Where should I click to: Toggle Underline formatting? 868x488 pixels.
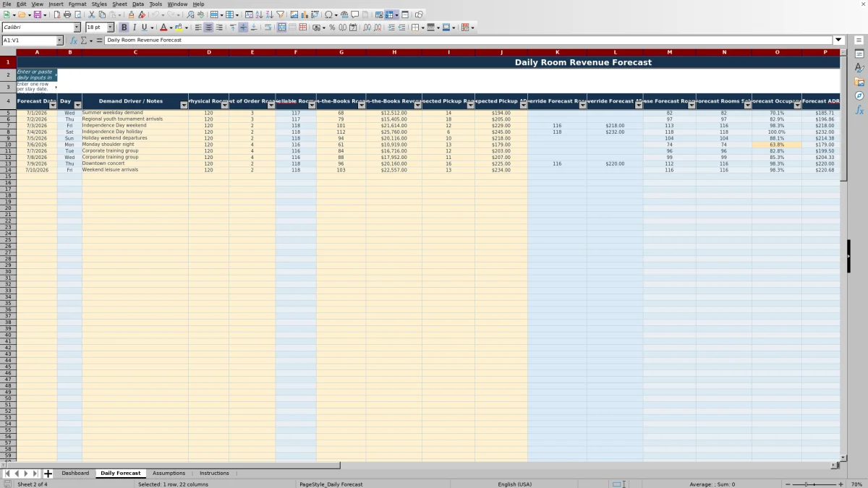pyautogui.click(x=144, y=27)
